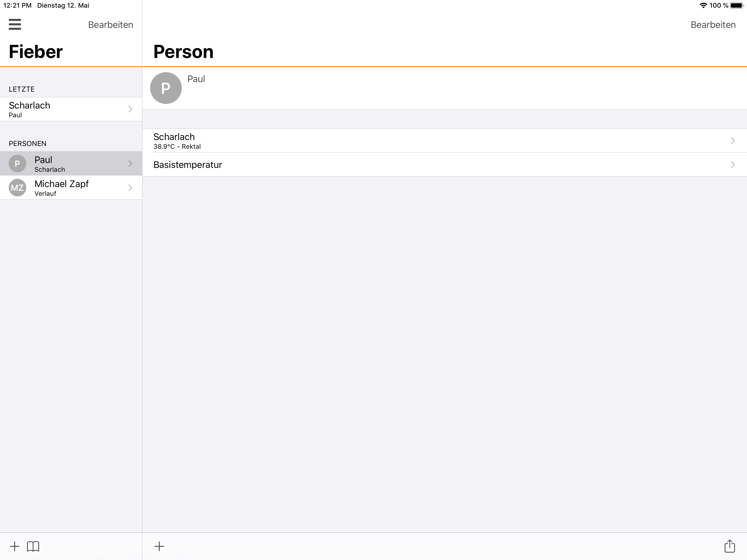Click Bearbeiten in the Person panel
747x560 pixels.
click(x=713, y=25)
